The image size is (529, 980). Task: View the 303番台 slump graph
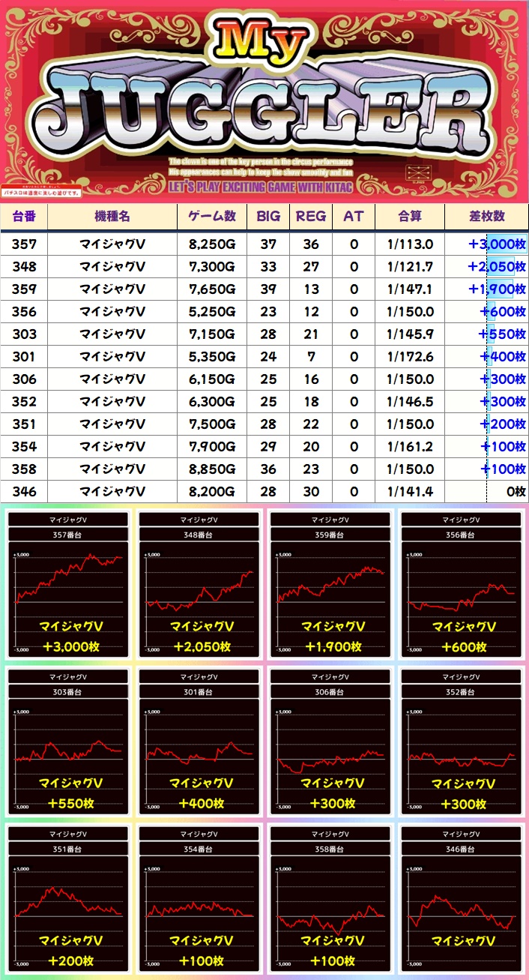point(69,742)
